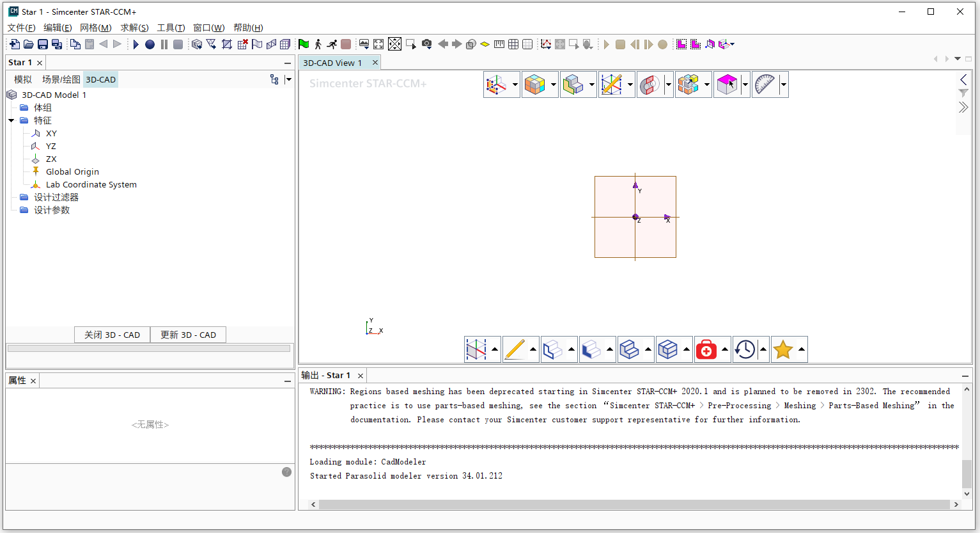Click the exploded cubes view icon
Image resolution: width=980 pixels, height=533 pixels.
point(688,84)
